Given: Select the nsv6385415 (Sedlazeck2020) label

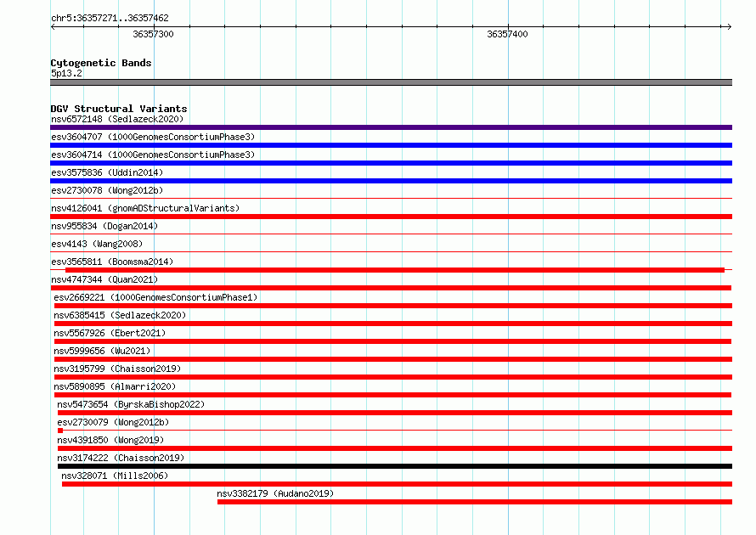Looking at the screenshot, I should tap(120, 315).
